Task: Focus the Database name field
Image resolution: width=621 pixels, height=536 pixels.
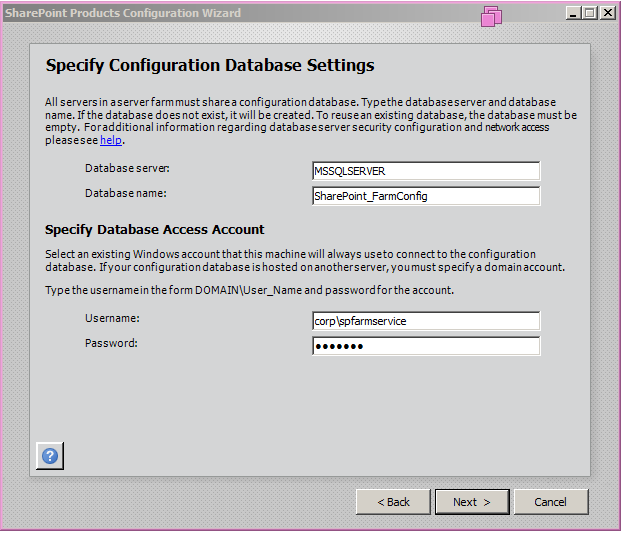Action: click(x=426, y=196)
